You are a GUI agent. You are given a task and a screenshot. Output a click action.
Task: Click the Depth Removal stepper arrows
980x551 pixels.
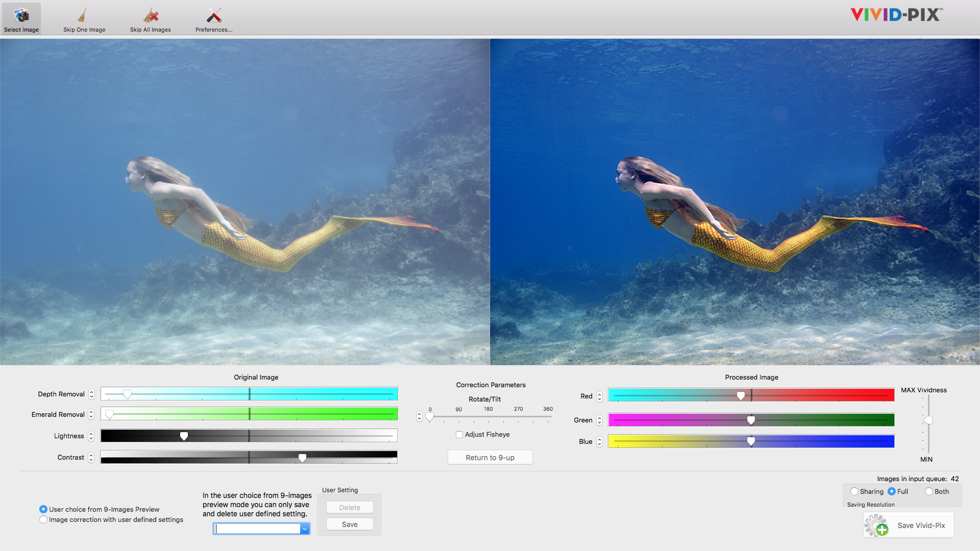click(91, 394)
